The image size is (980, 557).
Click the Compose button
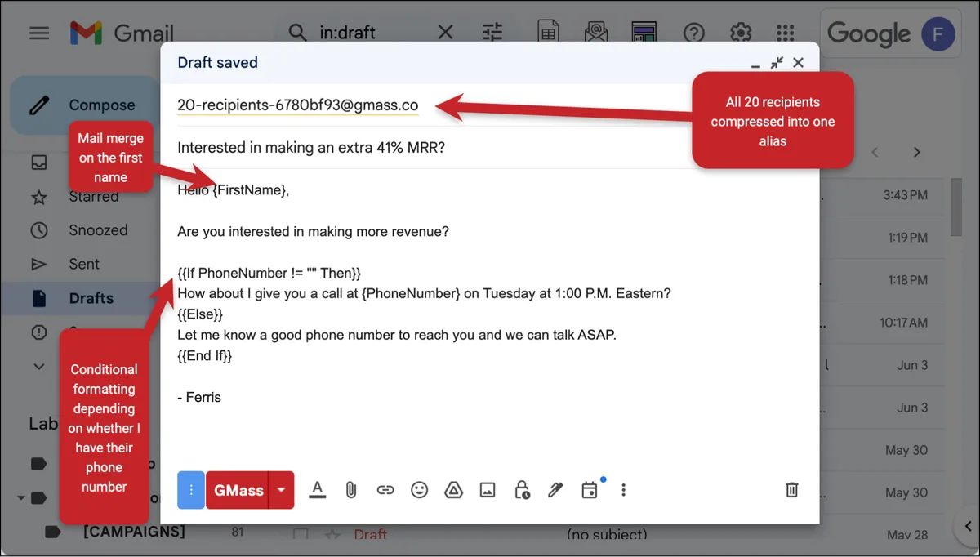(86, 105)
